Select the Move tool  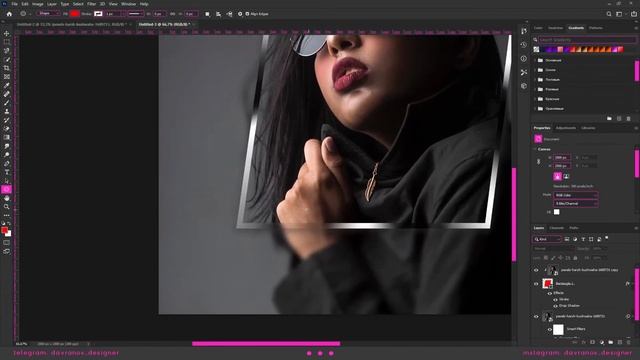(x=7, y=33)
